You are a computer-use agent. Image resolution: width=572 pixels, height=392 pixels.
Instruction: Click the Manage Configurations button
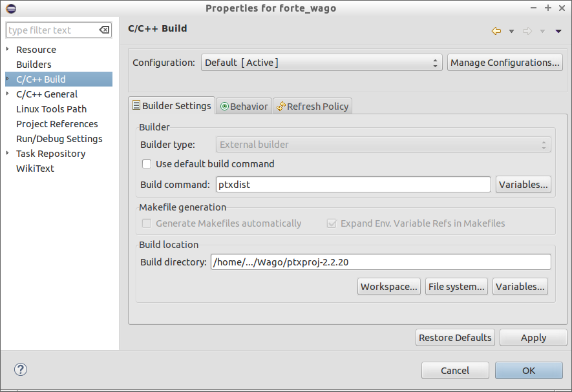click(506, 62)
